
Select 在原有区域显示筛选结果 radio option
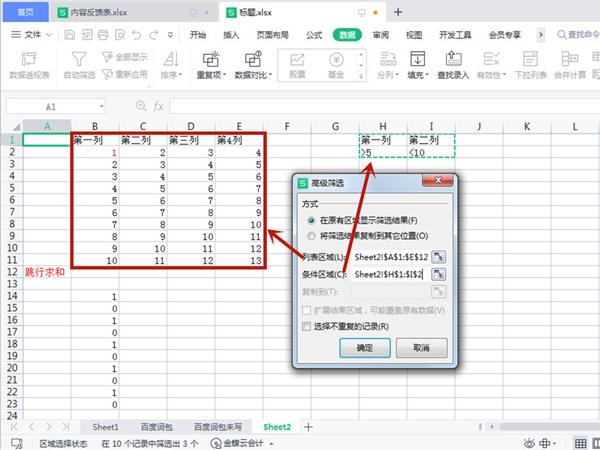(313, 219)
